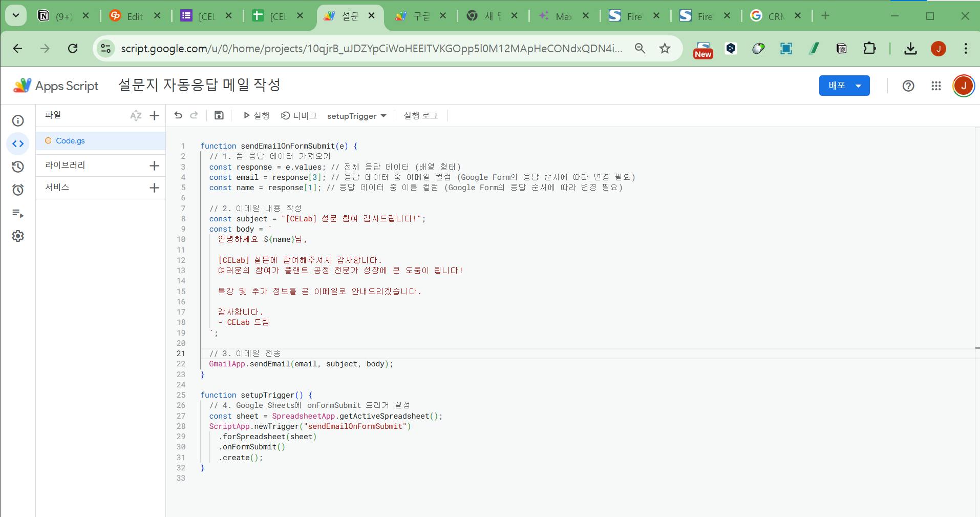The image size is (980, 517).
Task: Open the Executions list icon
Action: (18, 213)
